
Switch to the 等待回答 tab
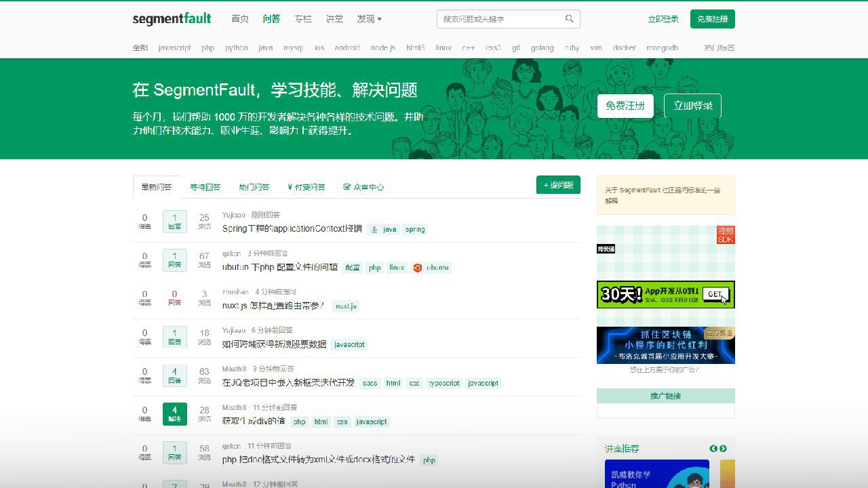[x=205, y=187]
